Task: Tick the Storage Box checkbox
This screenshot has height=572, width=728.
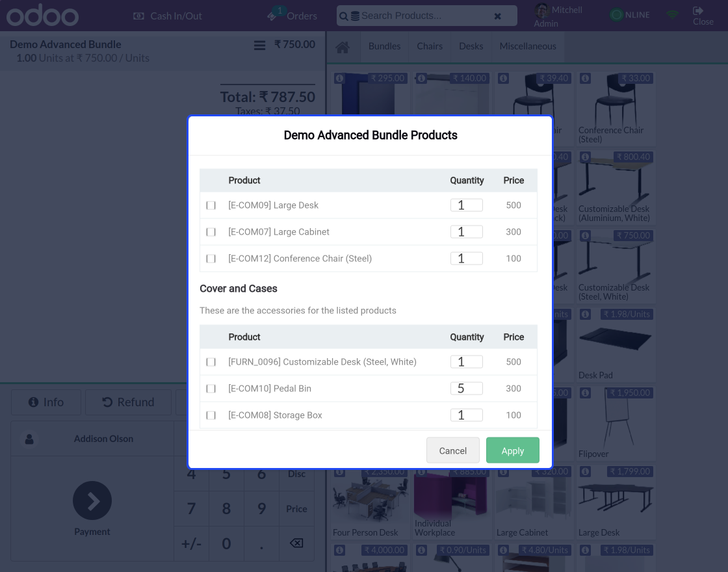Action: click(211, 415)
